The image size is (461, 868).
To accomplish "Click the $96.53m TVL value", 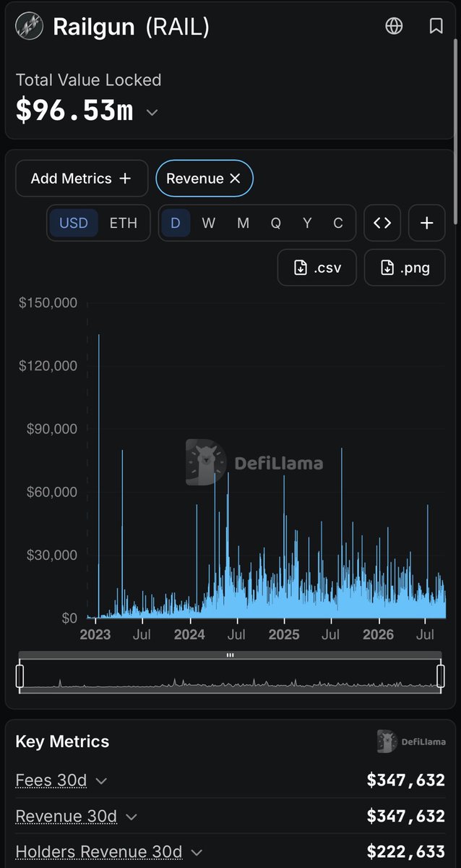I will point(74,111).
